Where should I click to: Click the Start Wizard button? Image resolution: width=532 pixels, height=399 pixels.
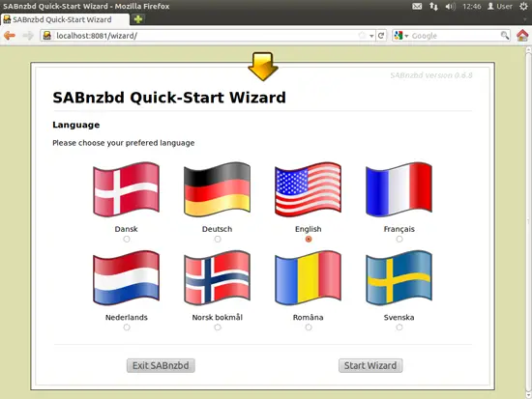(x=370, y=365)
